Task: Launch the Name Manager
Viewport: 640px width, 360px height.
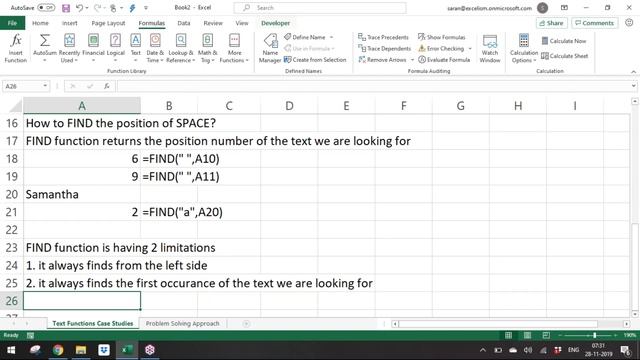Action: [x=270, y=48]
